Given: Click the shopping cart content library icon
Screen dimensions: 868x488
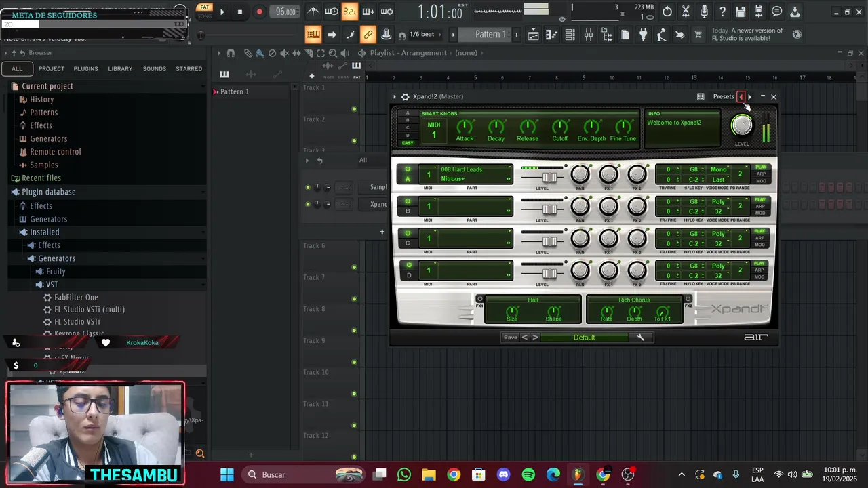Looking at the screenshot, I should [698, 35].
